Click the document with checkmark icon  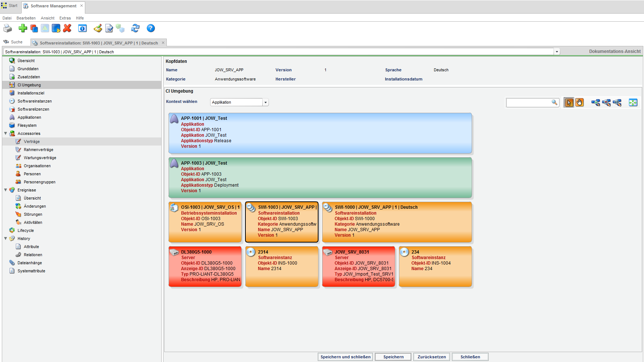coord(109,28)
